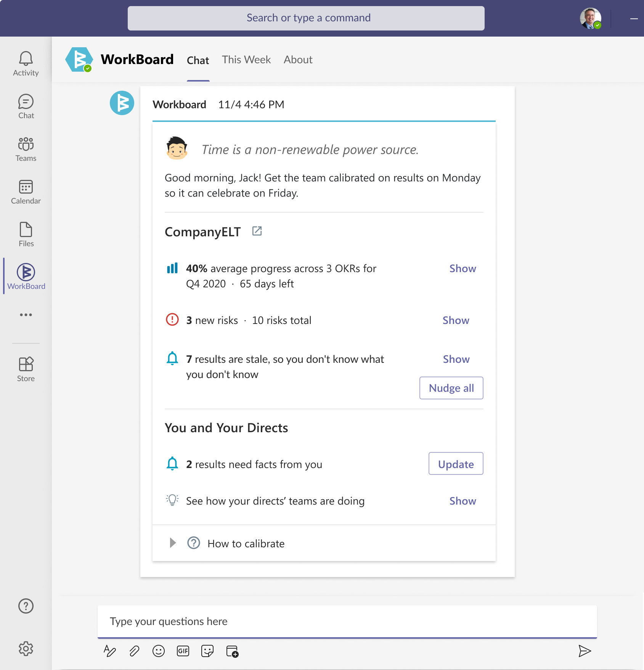Click the WorkBoard hexagon logo in header
Viewport: 644px width, 670px height.
click(79, 59)
